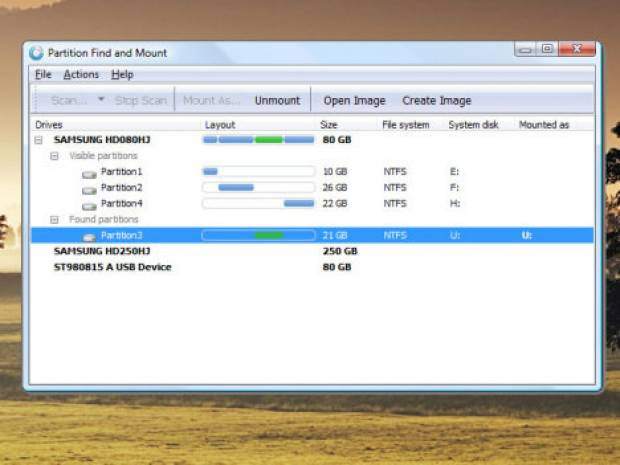Click the H: system disk letter

tap(455, 203)
